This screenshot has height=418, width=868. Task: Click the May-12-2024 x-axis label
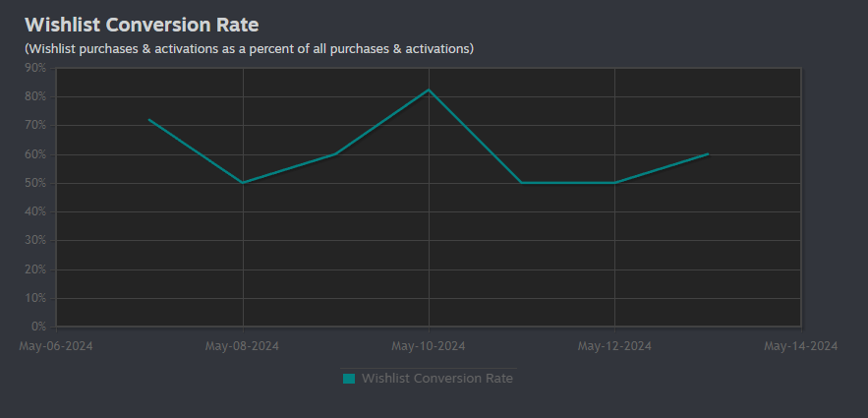(x=614, y=346)
